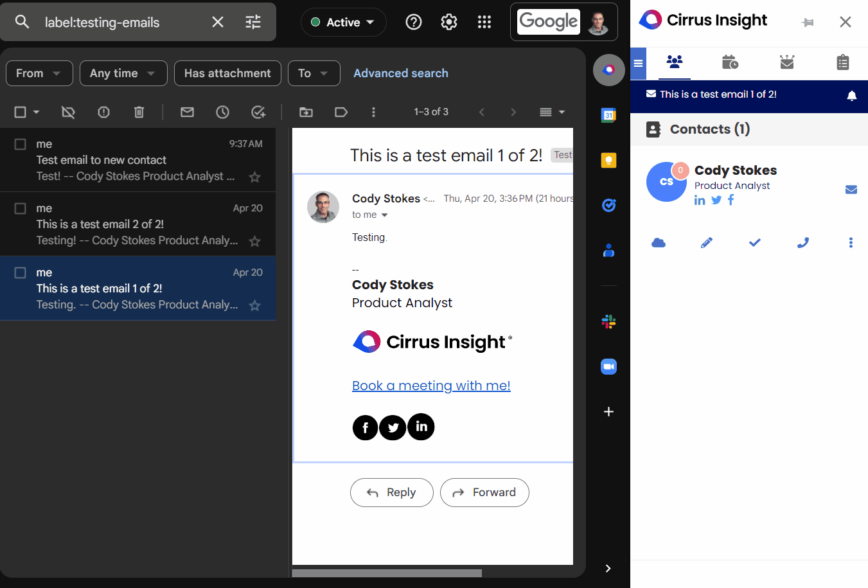868x588 pixels.
Task: Click Book a meeting with me link
Action: coord(431,386)
